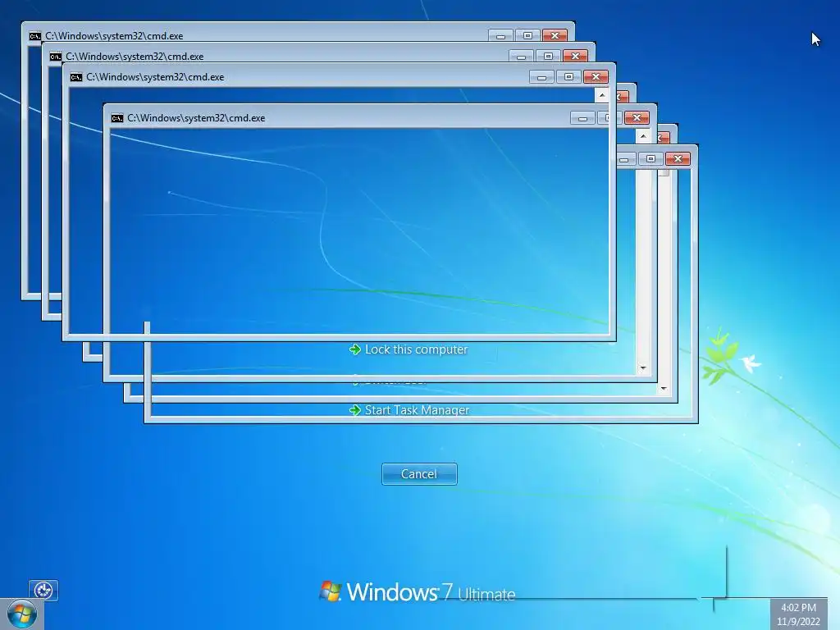Open the Ease of Access button
Image resolution: width=840 pixels, height=630 pixels.
pos(43,591)
